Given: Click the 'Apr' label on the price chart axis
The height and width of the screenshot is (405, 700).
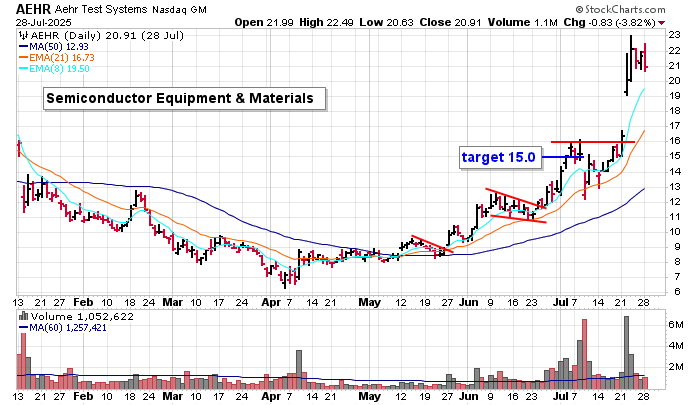Looking at the screenshot, I should click(x=271, y=302).
